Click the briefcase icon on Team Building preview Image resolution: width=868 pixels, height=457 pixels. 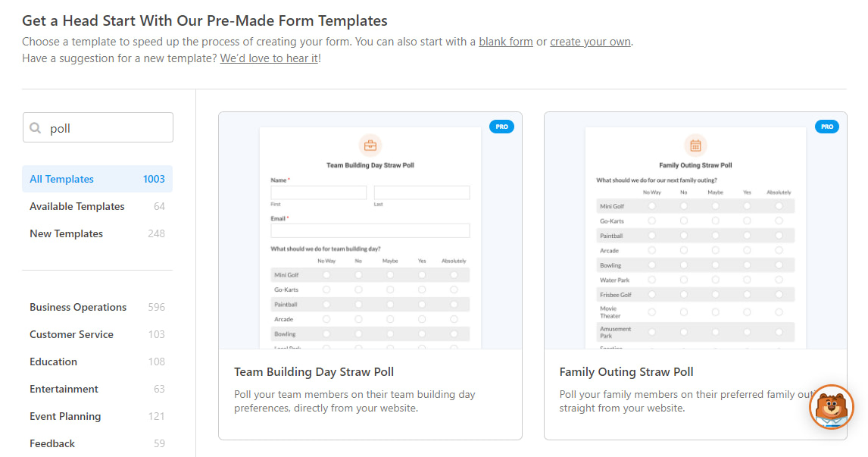[370, 145]
